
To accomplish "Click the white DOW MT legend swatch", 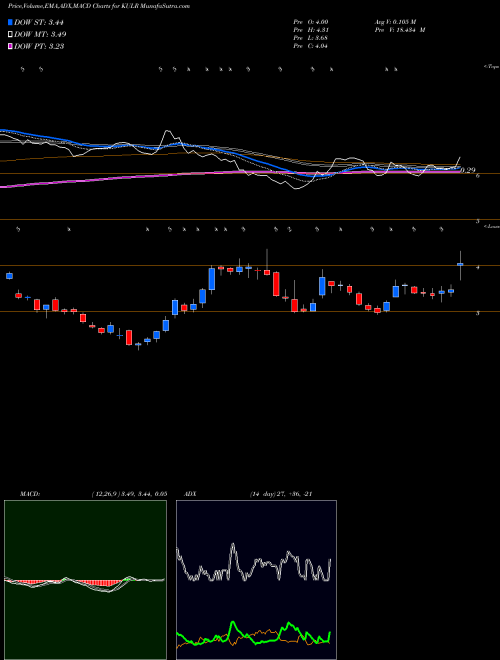I will (x=11, y=34).
